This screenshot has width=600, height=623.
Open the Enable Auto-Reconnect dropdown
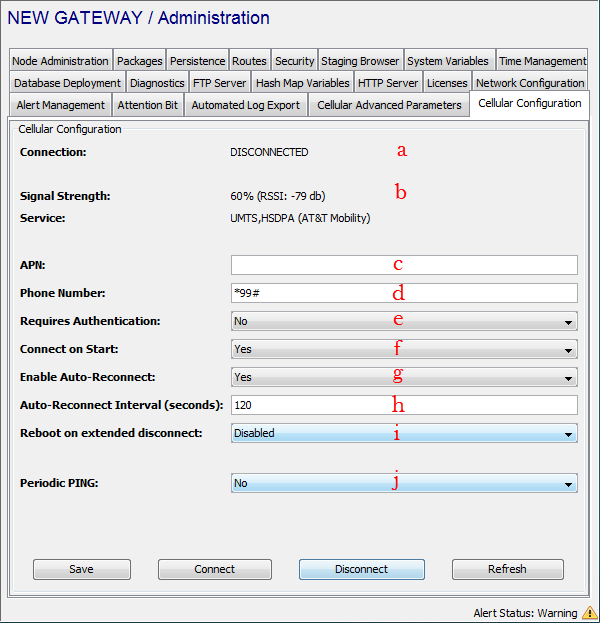click(x=403, y=377)
